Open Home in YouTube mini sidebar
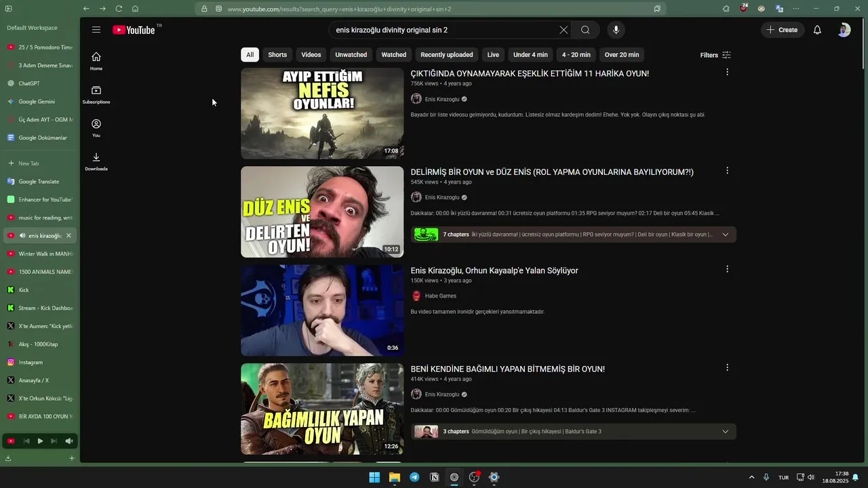 coord(96,61)
